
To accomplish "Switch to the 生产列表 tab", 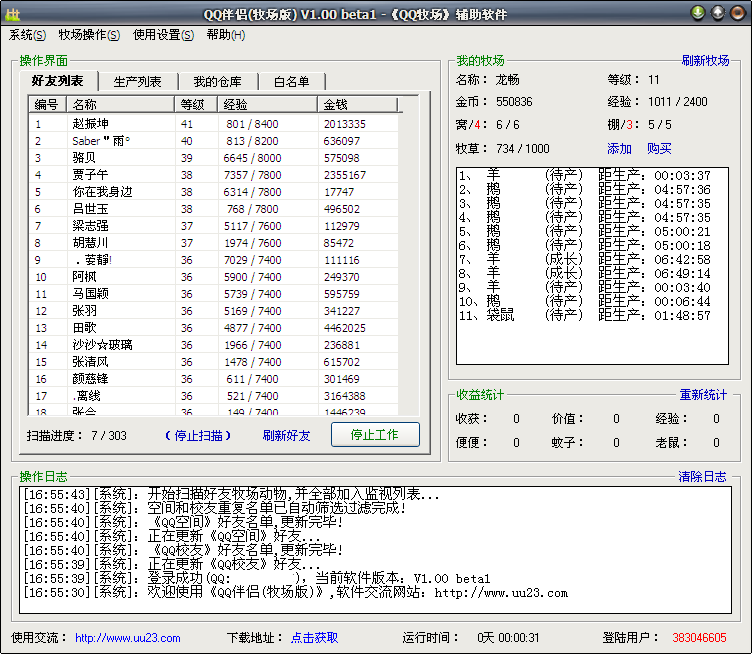I will point(138,82).
